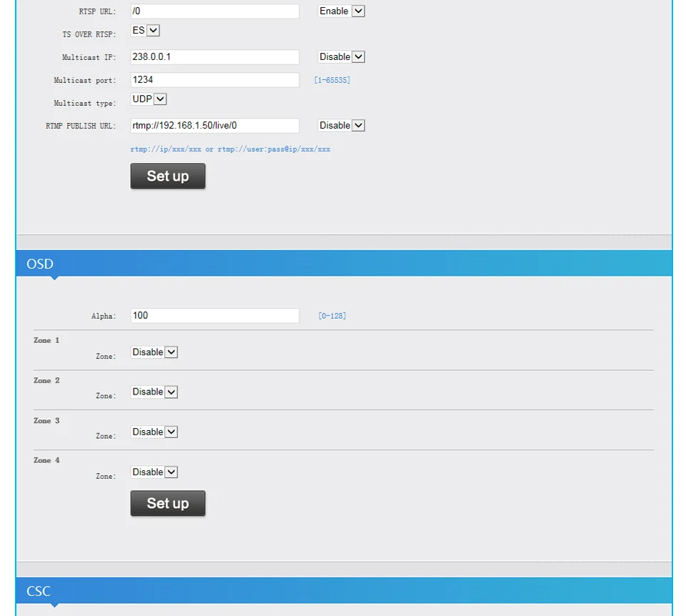
Task: Click the Alpha label
Action: (x=104, y=317)
